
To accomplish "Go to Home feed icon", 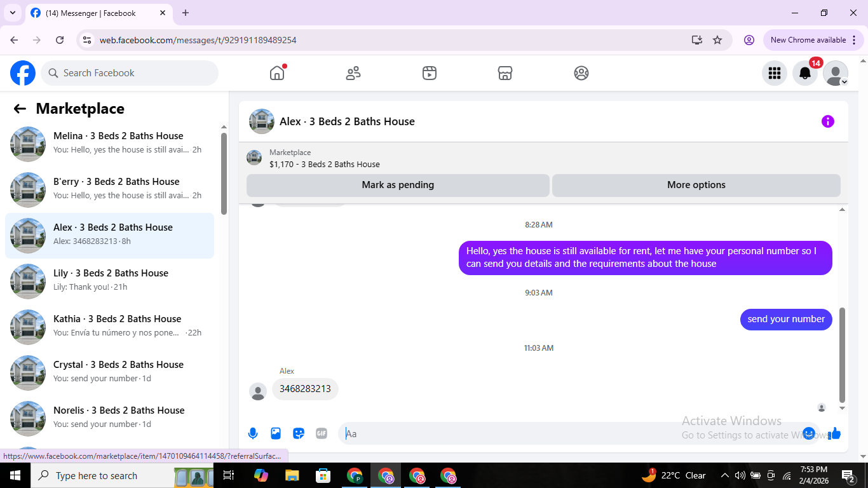I will (277, 73).
